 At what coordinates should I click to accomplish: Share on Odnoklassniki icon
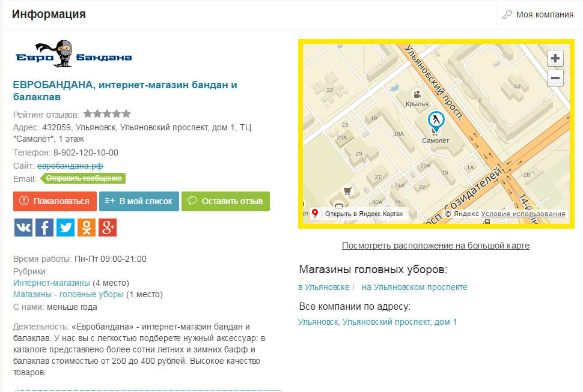click(x=87, y=227)
